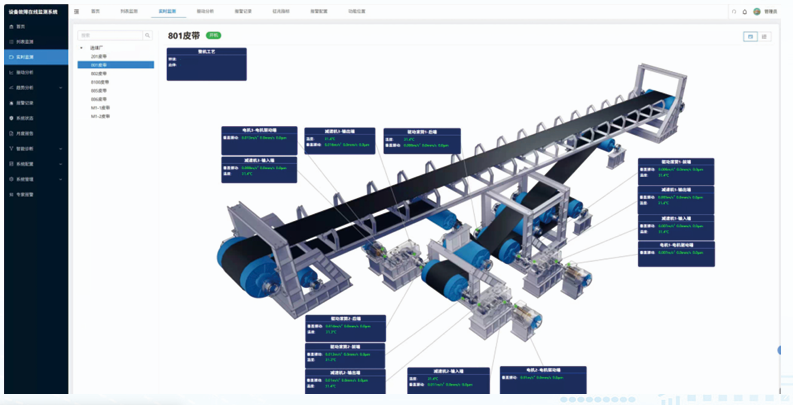Image resolution: width=801 pixels, height=405 pixels.
Task: Collapse the 选煤厂 tree node arrow
Action: [81, 48]
